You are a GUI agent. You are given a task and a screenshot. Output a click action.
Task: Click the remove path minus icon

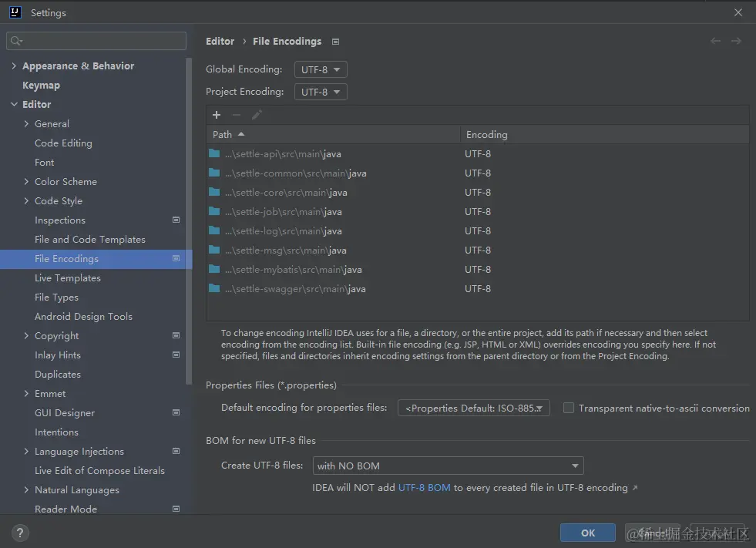237,115
